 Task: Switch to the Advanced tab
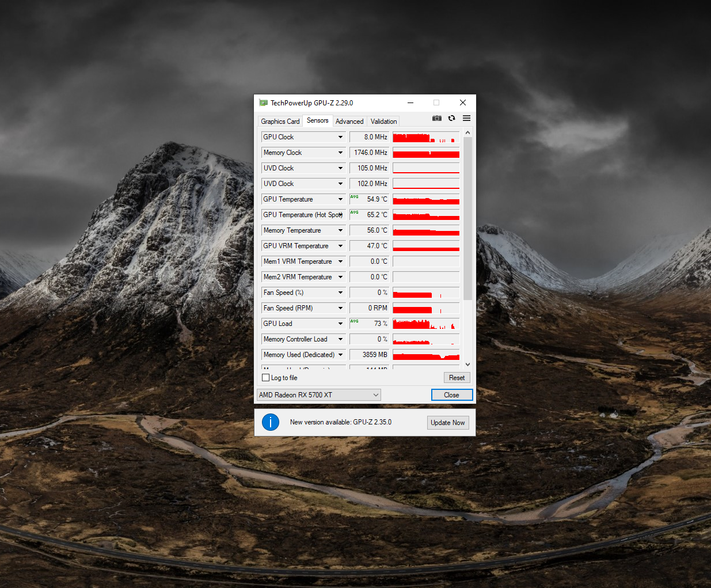pyautogui.click(x=349, y=122)
